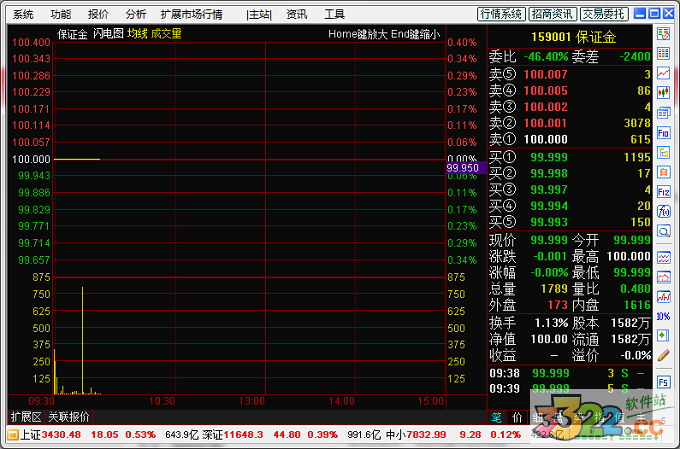This screenshot has height=449, width=680.
Task: Click the 卖② price 100.001
Action: [x=546, y=123]
